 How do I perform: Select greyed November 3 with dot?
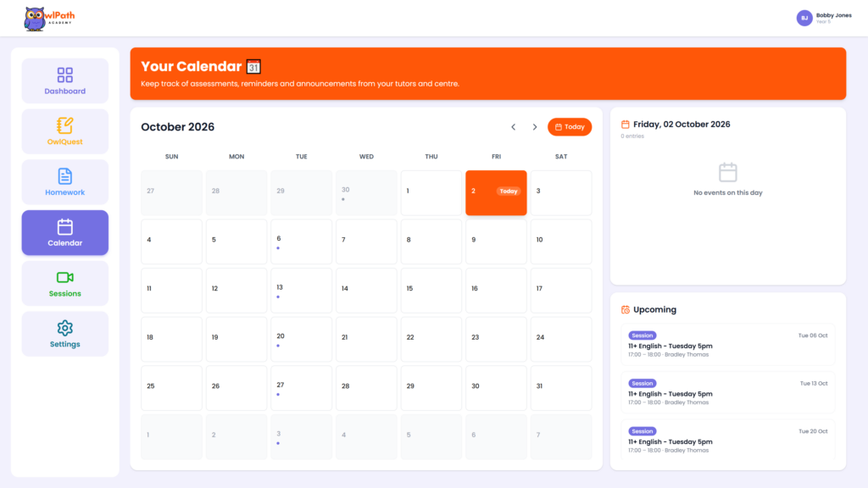pyautogui.click(x=301, y=436)
